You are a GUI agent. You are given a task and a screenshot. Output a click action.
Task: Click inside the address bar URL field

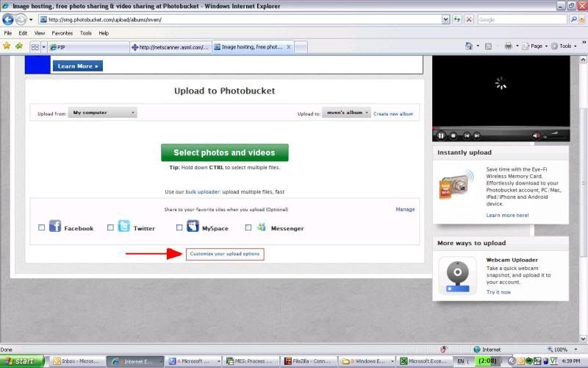[240, 20]
